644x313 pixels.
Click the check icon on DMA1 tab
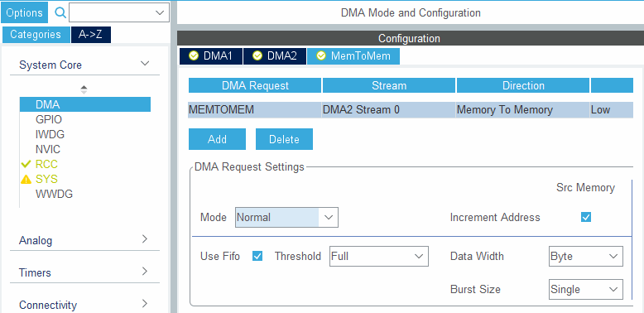tap(194, 55)
